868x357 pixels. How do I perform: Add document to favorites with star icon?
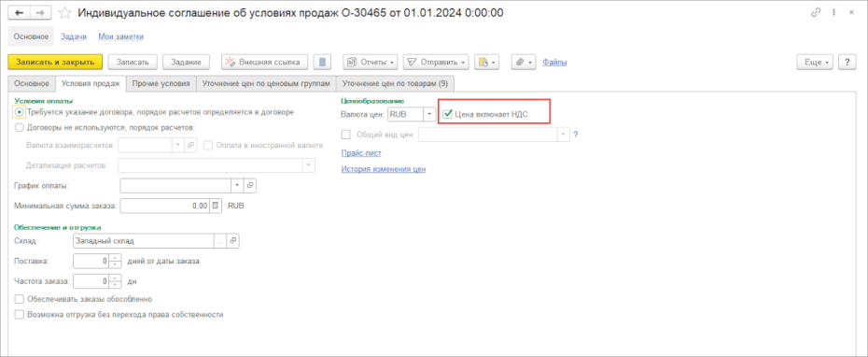click(x=64, y=13)
